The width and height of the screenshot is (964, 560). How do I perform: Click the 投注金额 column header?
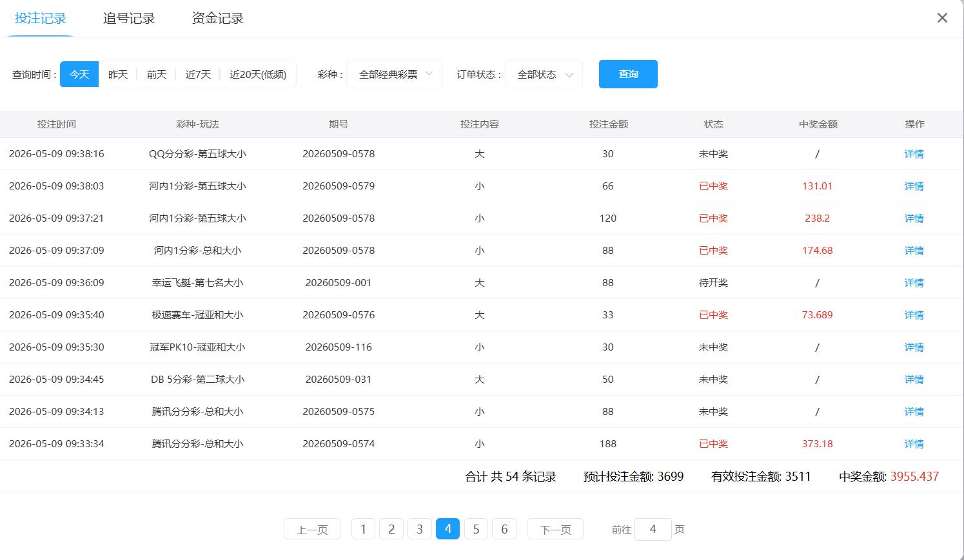(x=608, y=124)
